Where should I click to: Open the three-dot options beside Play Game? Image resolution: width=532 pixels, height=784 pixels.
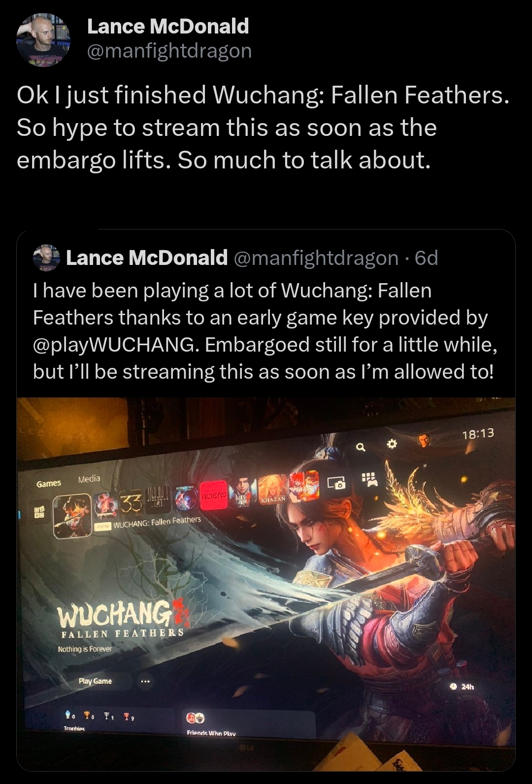[x=144, y=682]
